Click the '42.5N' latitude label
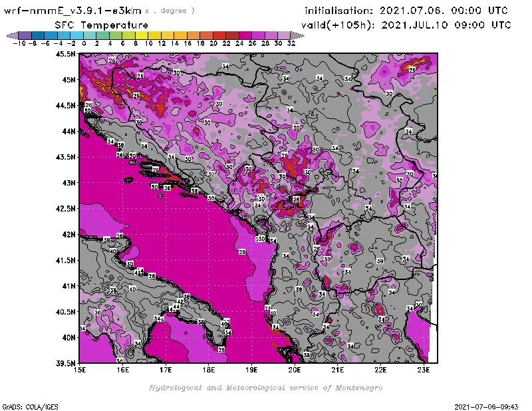 (65, 209)
